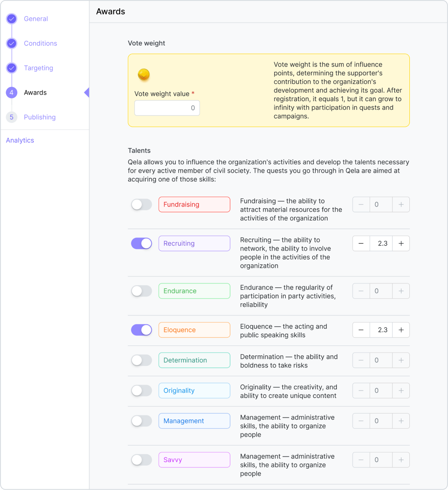Screen dimensions: 448x490
Task: Click the Savvy talent tag
Action: point(194,460)
